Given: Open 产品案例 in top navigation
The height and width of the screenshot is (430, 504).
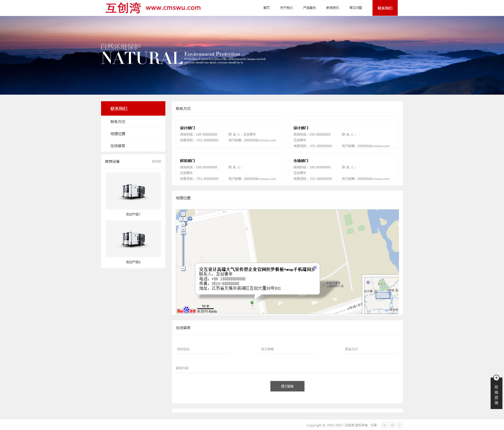Looking at the screenshot, I should (x=309, y=8).
